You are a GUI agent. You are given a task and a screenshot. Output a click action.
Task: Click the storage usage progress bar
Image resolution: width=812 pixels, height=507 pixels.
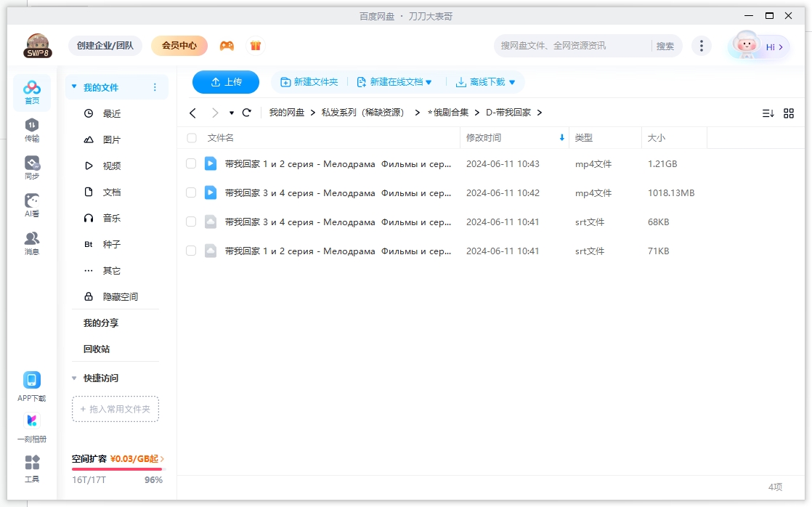click(x=116, y=469)
